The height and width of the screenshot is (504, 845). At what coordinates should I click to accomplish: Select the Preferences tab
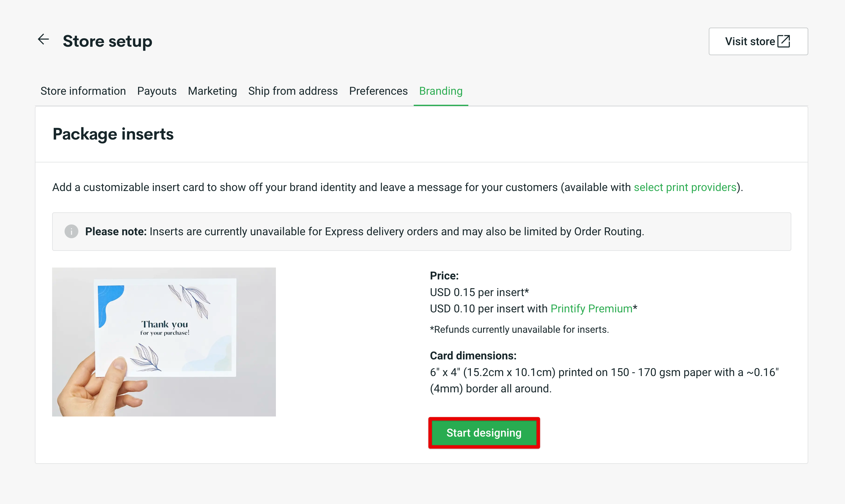(378, 91)
